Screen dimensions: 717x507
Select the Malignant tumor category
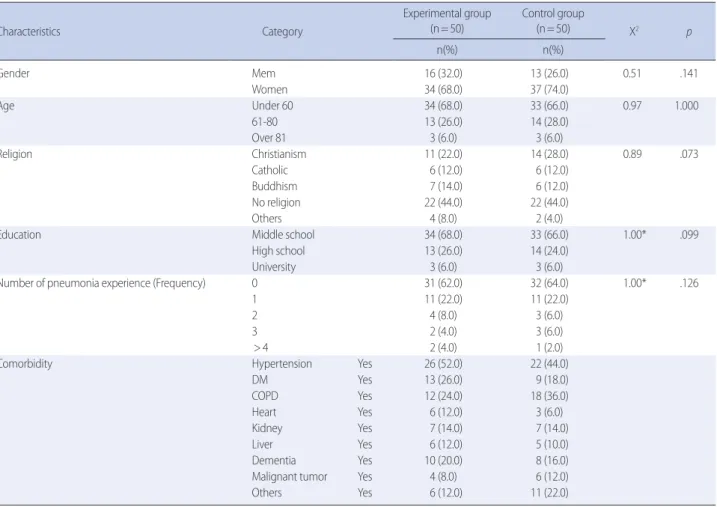tap(289, 476)
